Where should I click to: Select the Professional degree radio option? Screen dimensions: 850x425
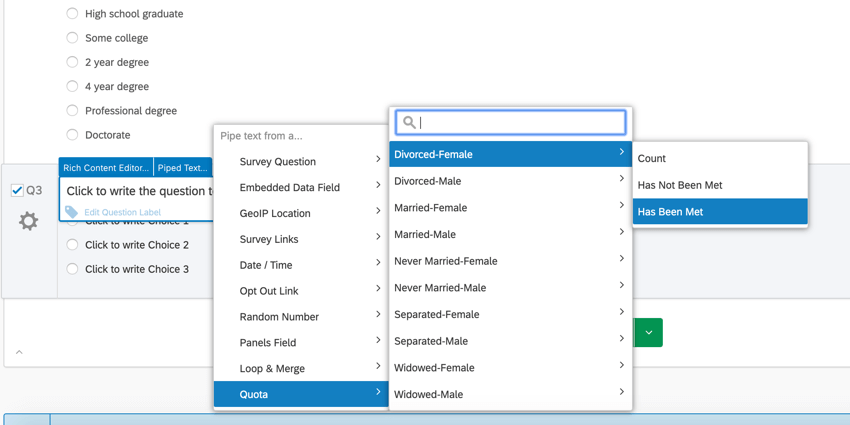pyautogui.click(x=72, y=111)
